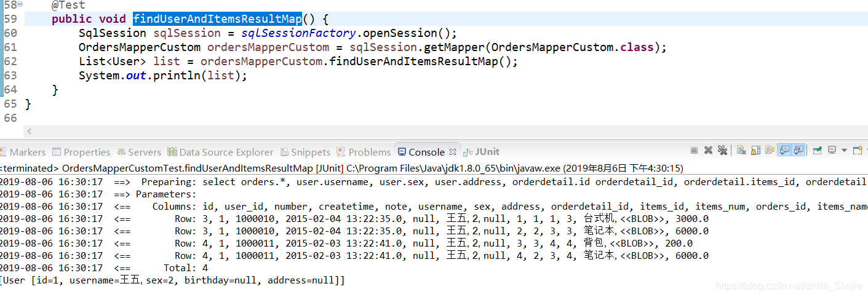This screenshot has height=297, width=868.
Task: Click the Remove Launch icon
Action: [708, 150]
